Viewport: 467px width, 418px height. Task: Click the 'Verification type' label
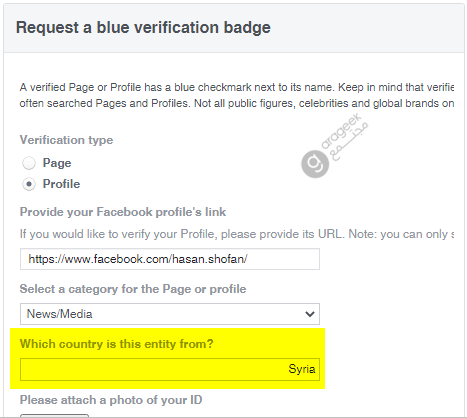tap(66, 140)
